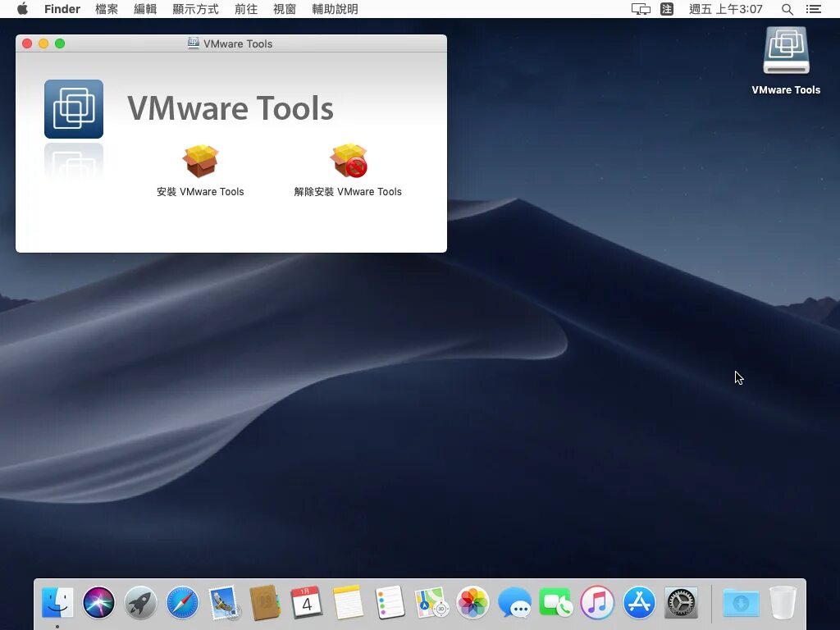Open iTunes from the Dock
840x630 pixels.
[x=596, y=602]
